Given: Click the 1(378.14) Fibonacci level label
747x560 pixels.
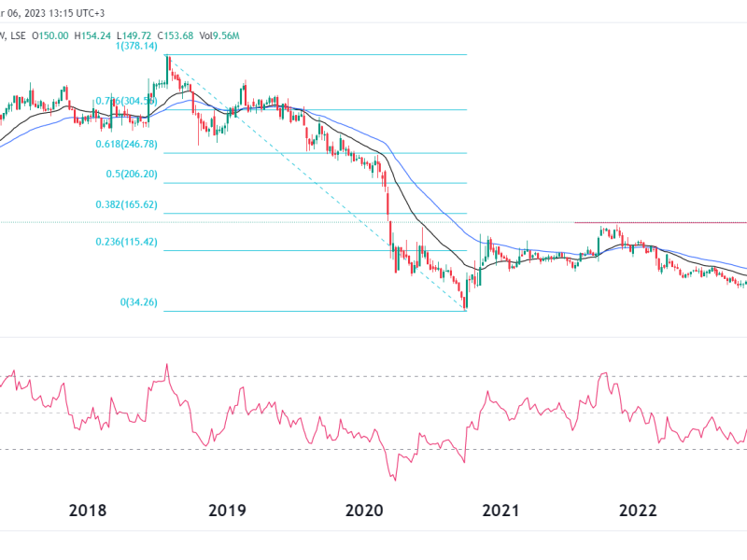Looking at the screenshot, I should click(137, 47).
